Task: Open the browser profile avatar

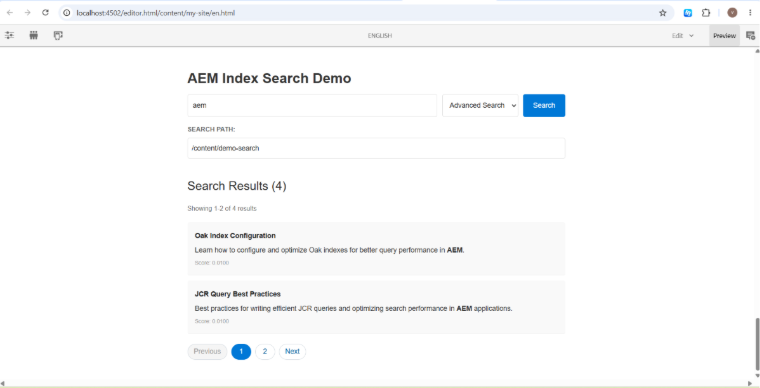Action: pyautogui.click(x=732, y=13)
